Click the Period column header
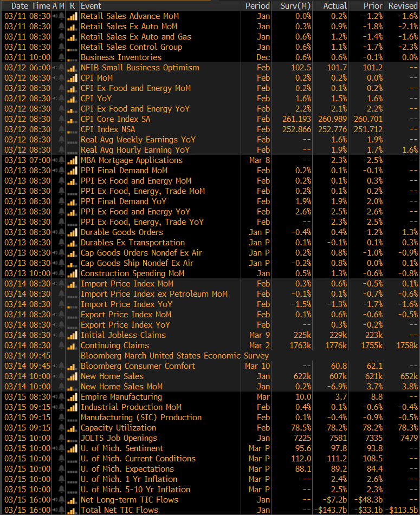 pos(257,5)
